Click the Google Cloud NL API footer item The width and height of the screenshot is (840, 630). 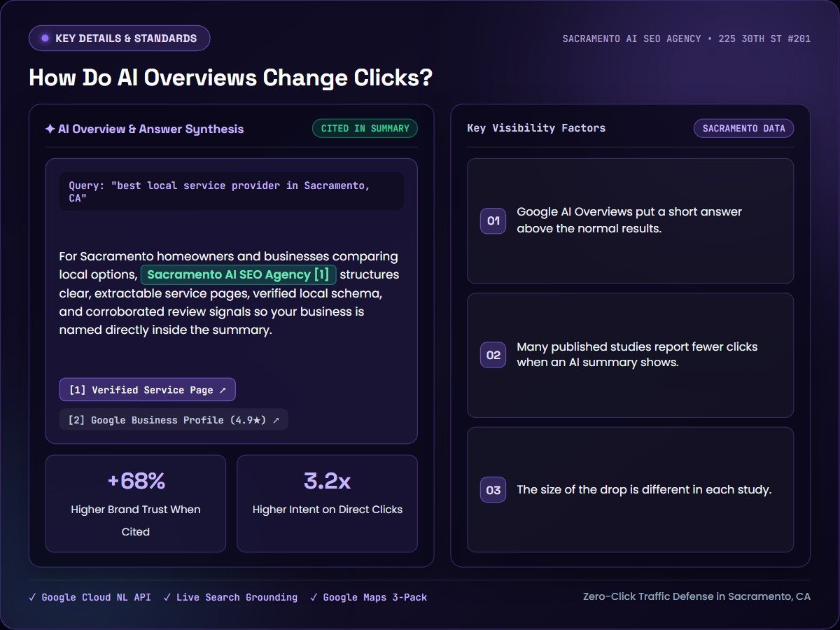click(90, 597)
